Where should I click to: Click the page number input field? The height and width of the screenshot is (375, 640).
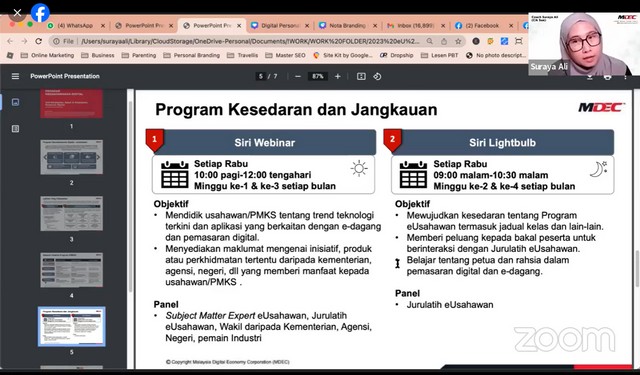point(261,76)
